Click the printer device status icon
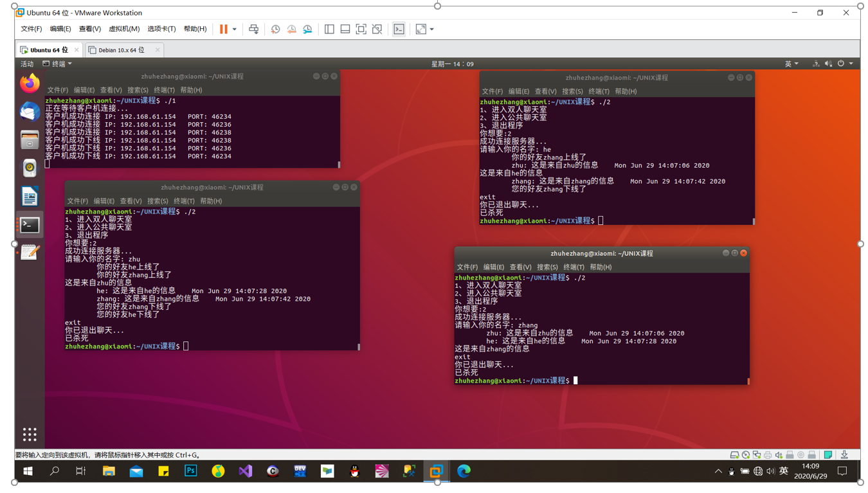The image size is (868, 493). coord(769,454)
